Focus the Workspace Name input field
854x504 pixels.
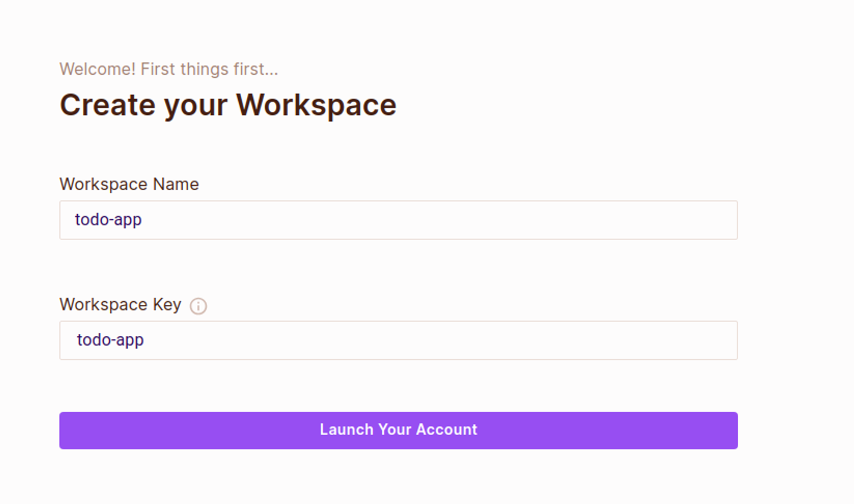click(x=398, y=220)
